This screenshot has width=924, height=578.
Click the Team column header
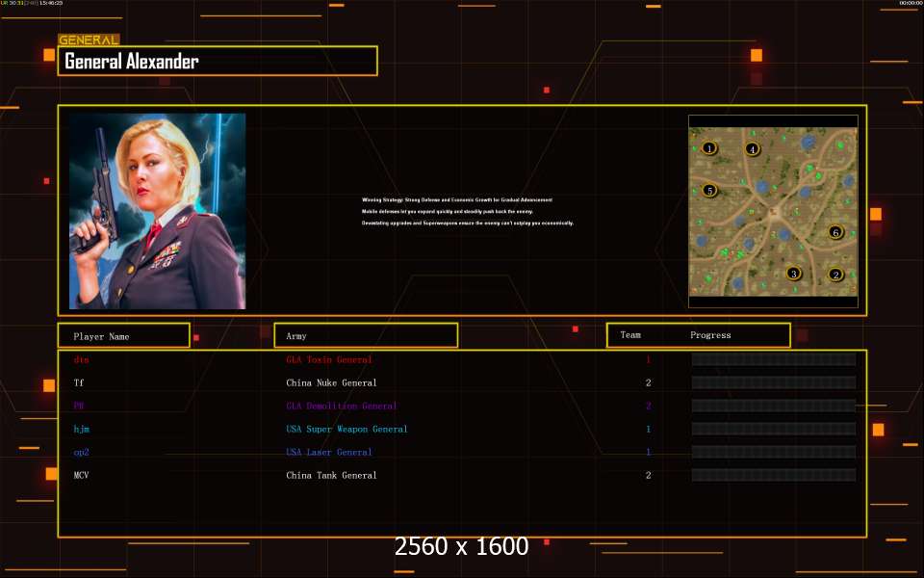click(629, 335)
